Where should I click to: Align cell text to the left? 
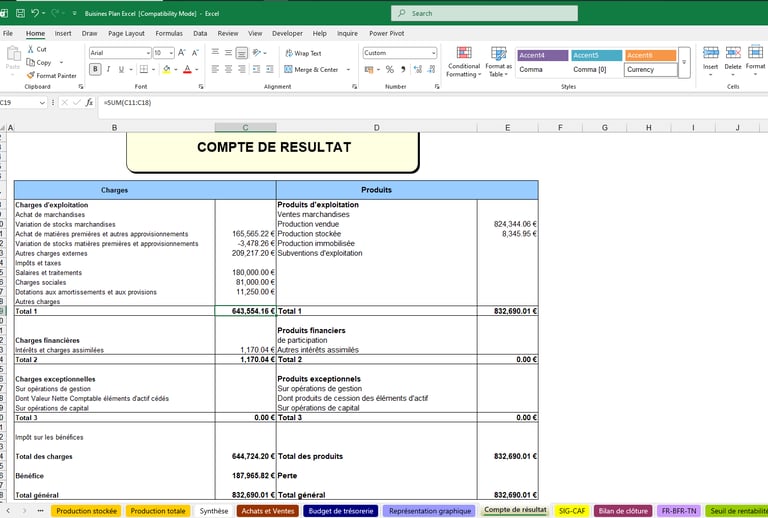215,70
